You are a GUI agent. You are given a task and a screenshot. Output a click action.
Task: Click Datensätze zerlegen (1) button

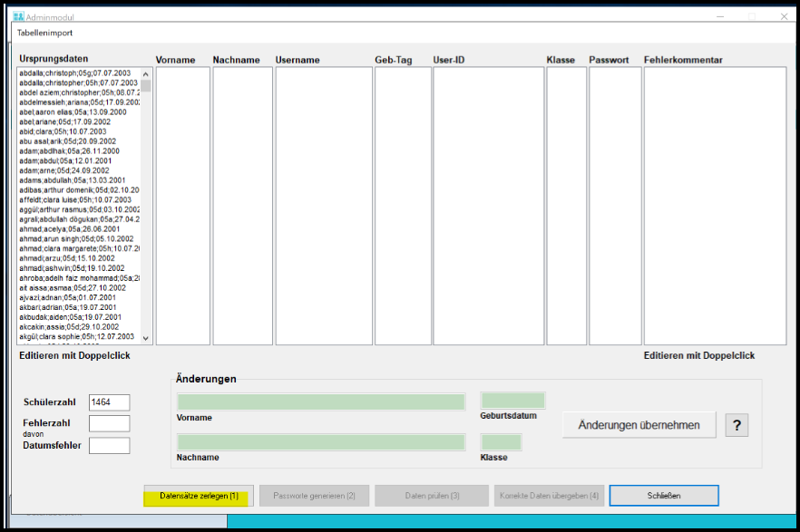(199, 496)
